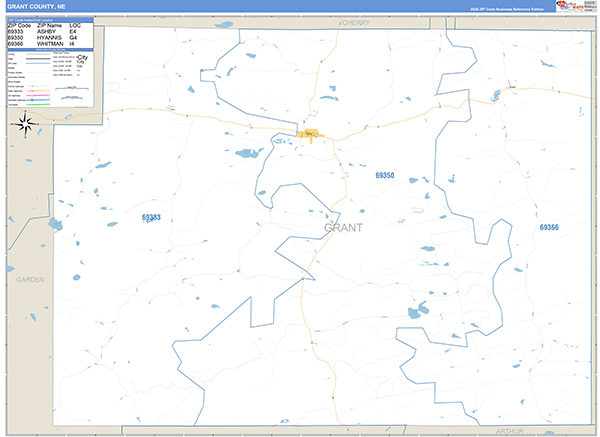Click the 69350 ZIP label on map
This screenshot has height=437, width=600.
[x=385, y=176]
